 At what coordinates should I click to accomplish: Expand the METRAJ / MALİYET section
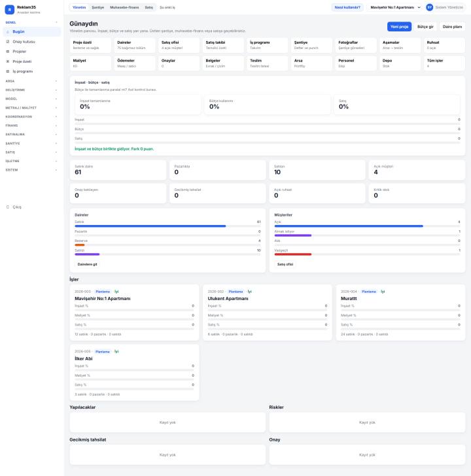[x=31, y=108]
